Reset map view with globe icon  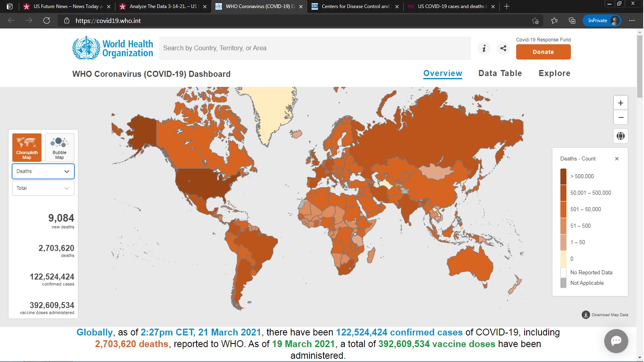point(620,136)
